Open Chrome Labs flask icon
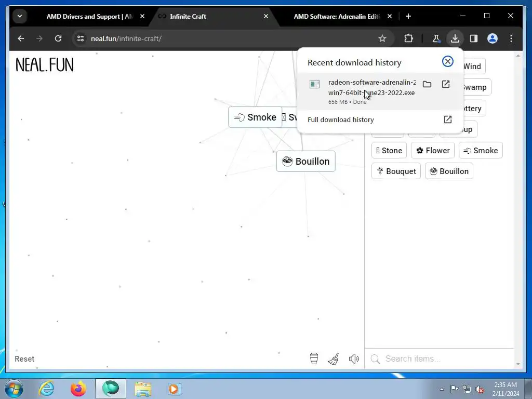This screenshot has width=532, height=399. 436,38
